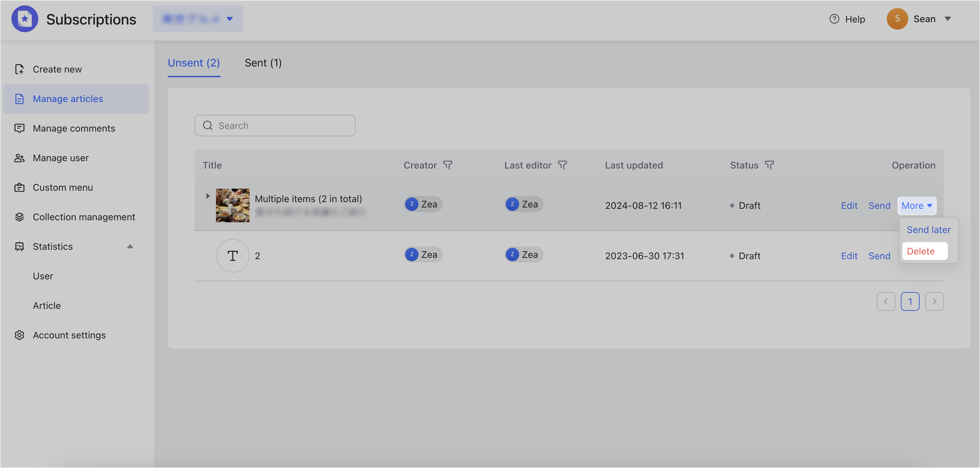Click the Manage comments icon
The height and width of the screenshot is (468, 980).
tap(19, 128)
